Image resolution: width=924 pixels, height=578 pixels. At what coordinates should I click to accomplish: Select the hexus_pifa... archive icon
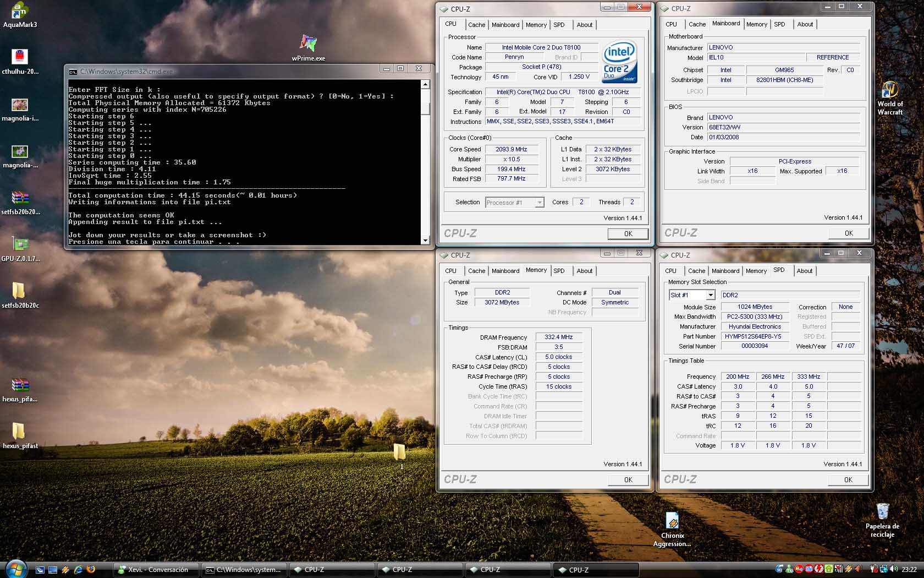(20, 389)
